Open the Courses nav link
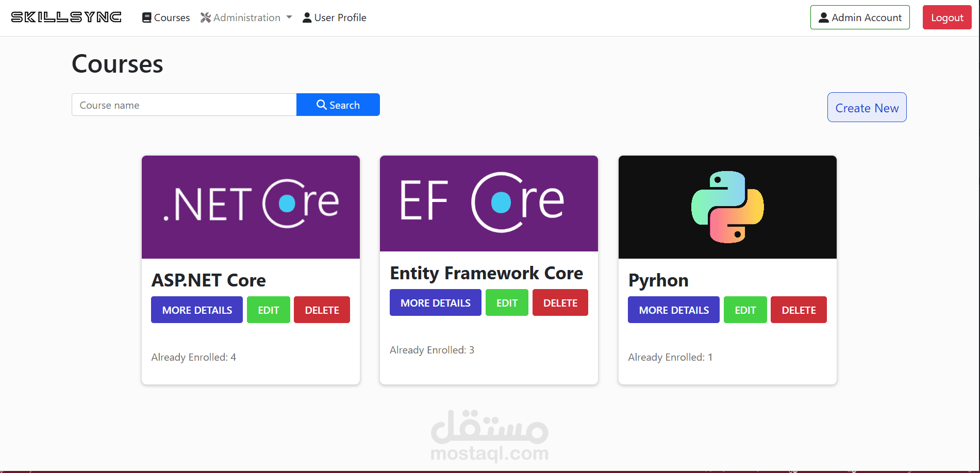This screenshot has height=473, width=980. click(x=166, y=18)
